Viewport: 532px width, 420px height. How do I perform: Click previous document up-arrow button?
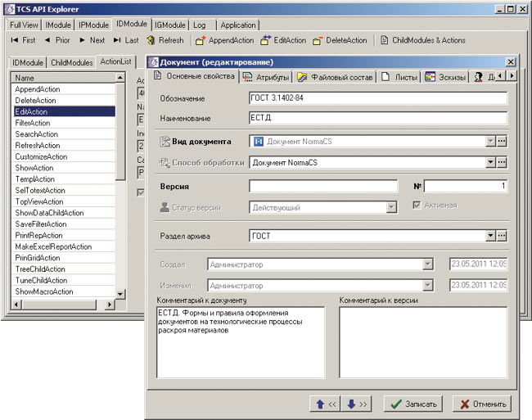326,404
